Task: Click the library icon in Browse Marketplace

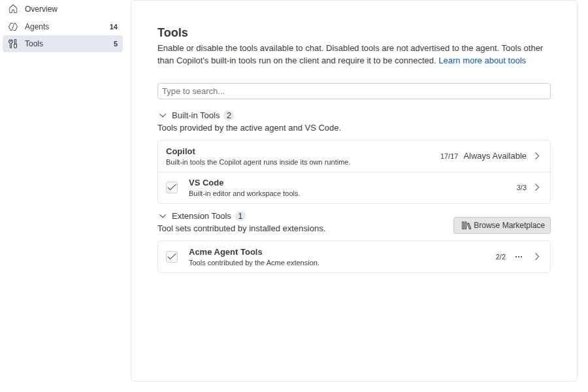Action: click(466, 225)
